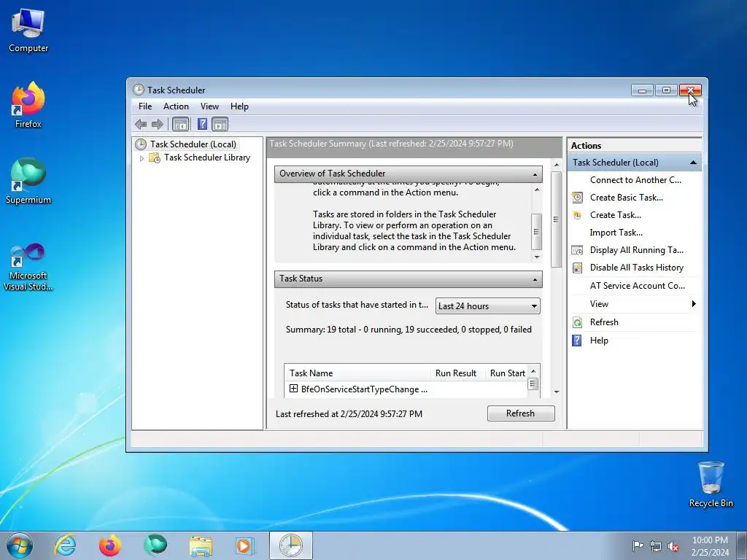This screenshot has height=560, width=747.
Task: Launch Internet Explorer from the taskbar
Action: pyautogui.click(x=65, y=545)
